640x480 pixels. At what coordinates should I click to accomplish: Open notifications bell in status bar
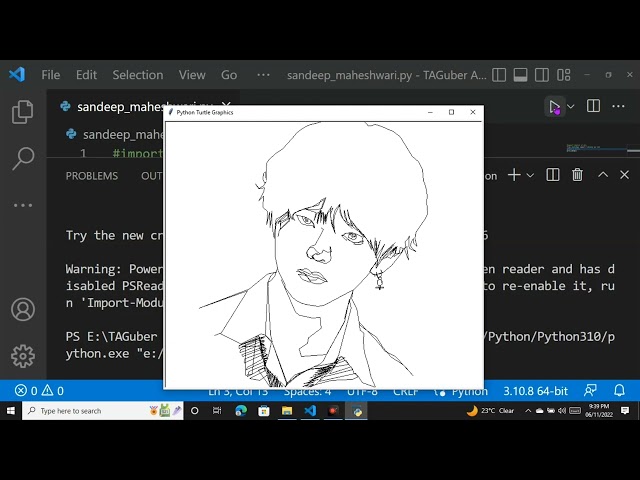click(x=619, y=391)
